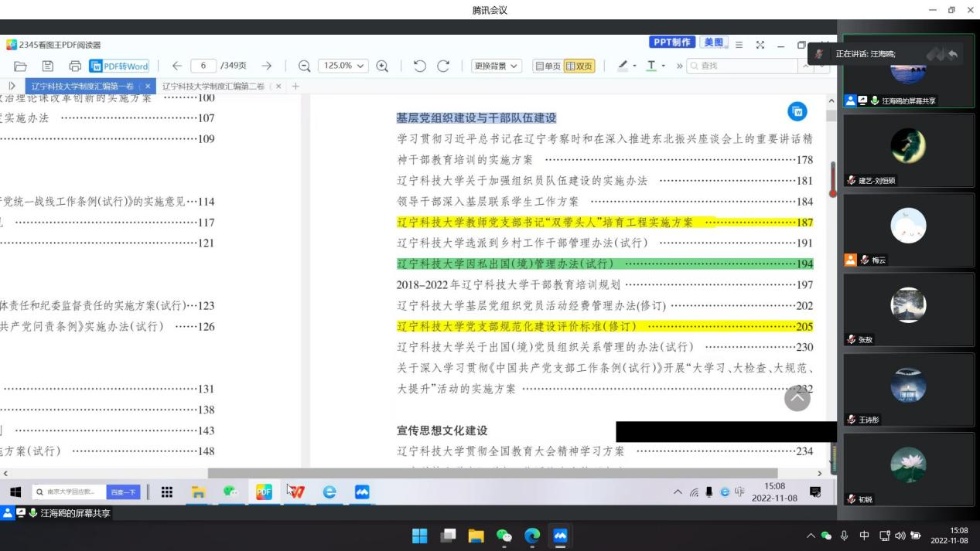
Task: Click the PDF转Word button
Action: click(x=119, y=66)
